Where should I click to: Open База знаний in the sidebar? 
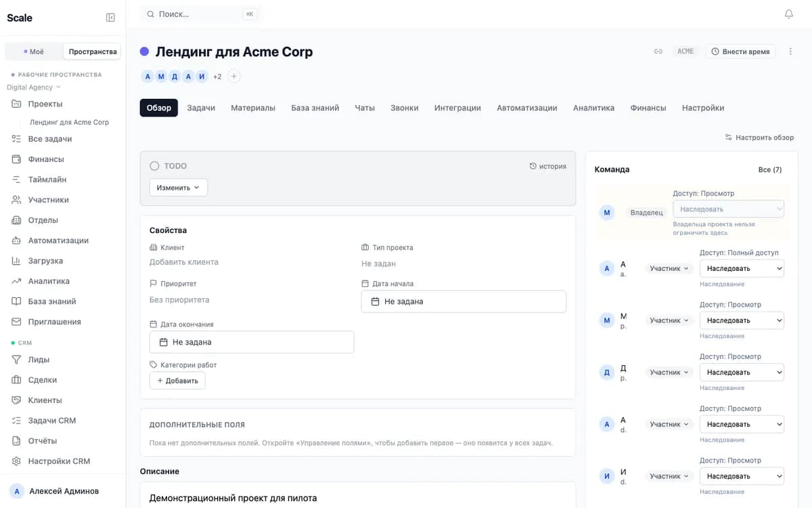tap(52, 301)
